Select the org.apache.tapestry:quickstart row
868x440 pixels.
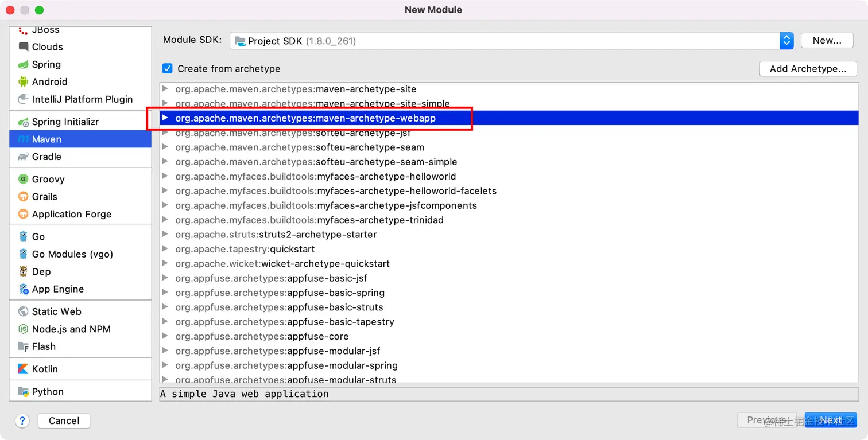pyautogui.click(x=509, y=249)
